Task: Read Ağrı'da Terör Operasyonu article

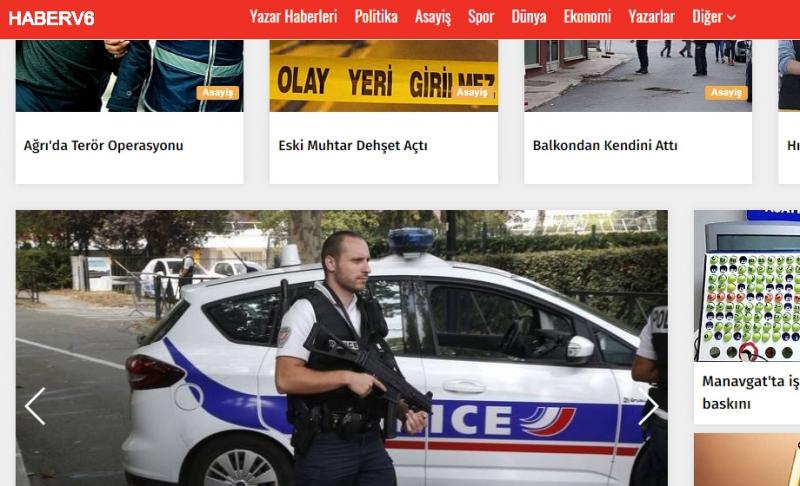Action: click(104, 146)
